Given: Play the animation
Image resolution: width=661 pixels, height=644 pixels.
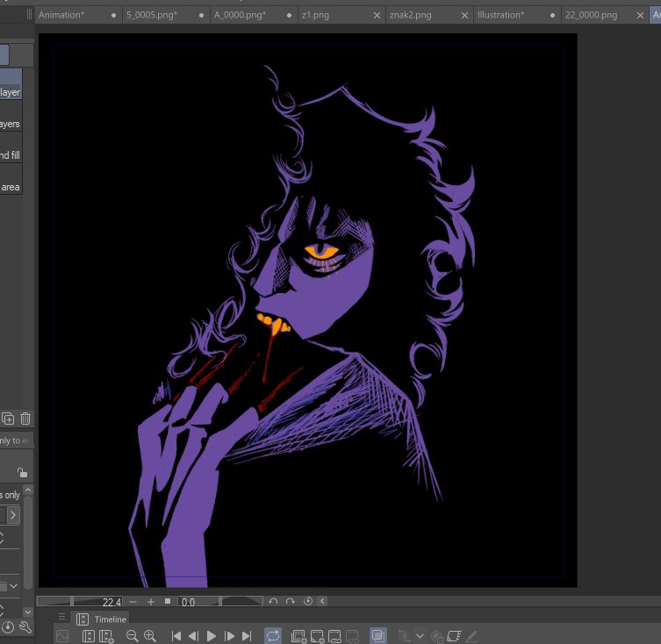Looking at the screenshot, I should (212, 636).
